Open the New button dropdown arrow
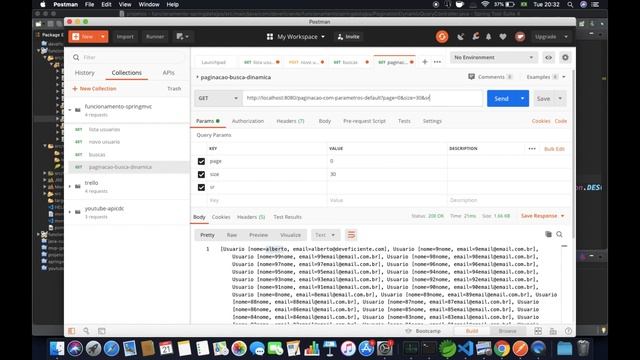The width and height of the screenshot is (640, 360). click(103, 37)
